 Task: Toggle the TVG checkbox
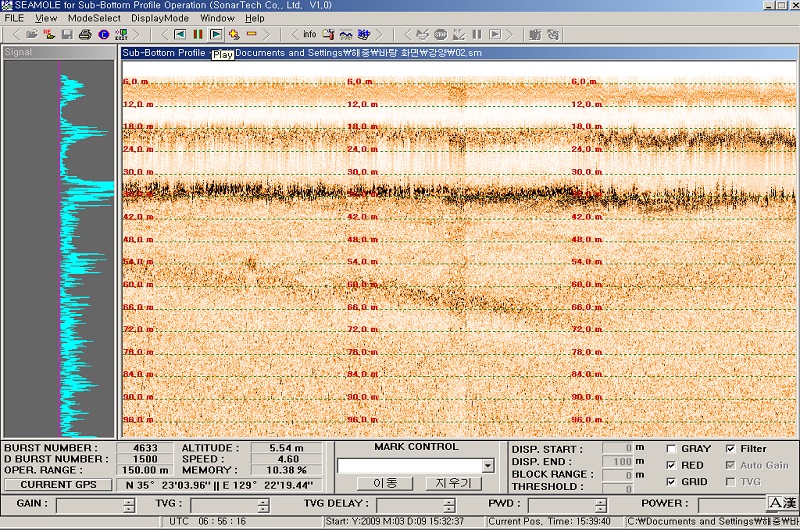[x=731, y=482]
